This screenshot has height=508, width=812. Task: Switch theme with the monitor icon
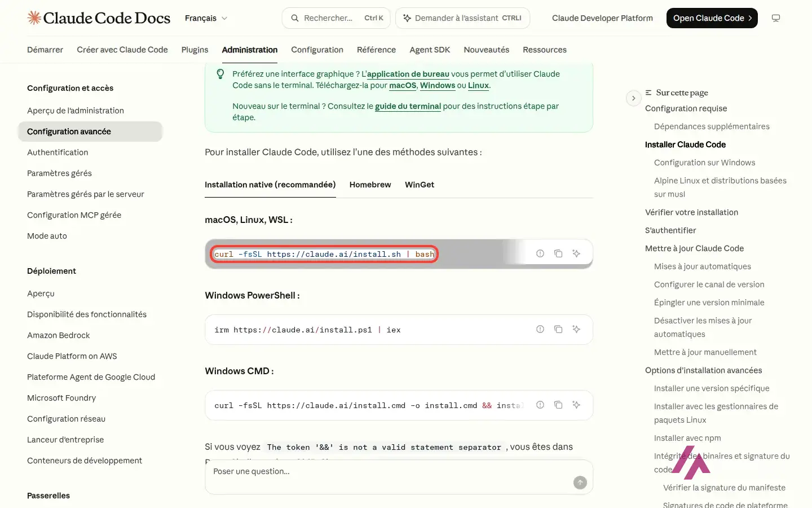click(x=776, y=18)
